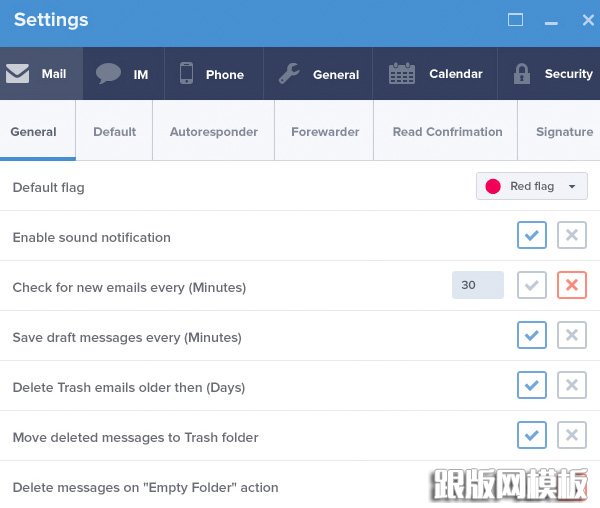Viewport: 600px width, 508px height.
Task: Minimize the Settings window
Action: (x=551, y=23)
